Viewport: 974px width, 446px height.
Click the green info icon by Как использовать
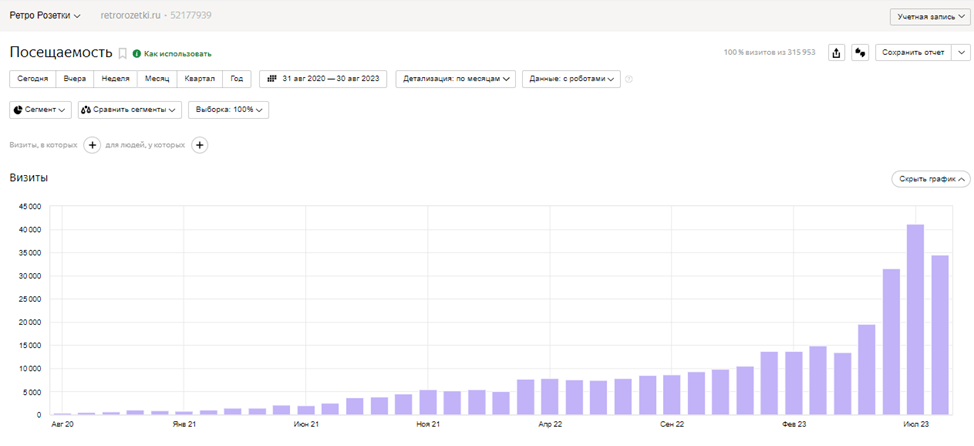(x=137, y=54)
